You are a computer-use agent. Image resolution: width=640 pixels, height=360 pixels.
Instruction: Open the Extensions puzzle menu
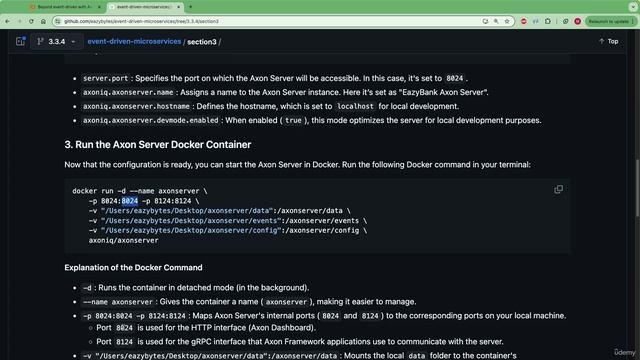548,21
